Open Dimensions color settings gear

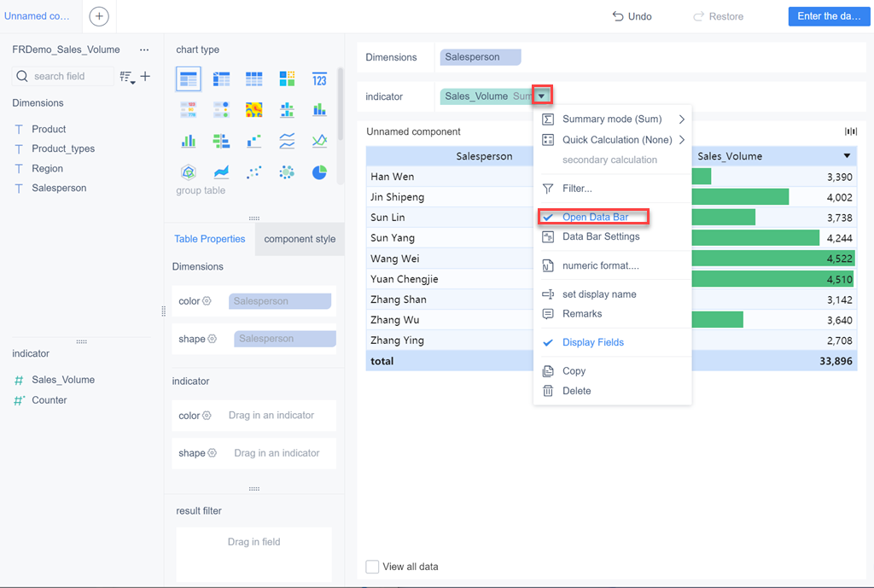pyautogui.click(x=207, y=301)
